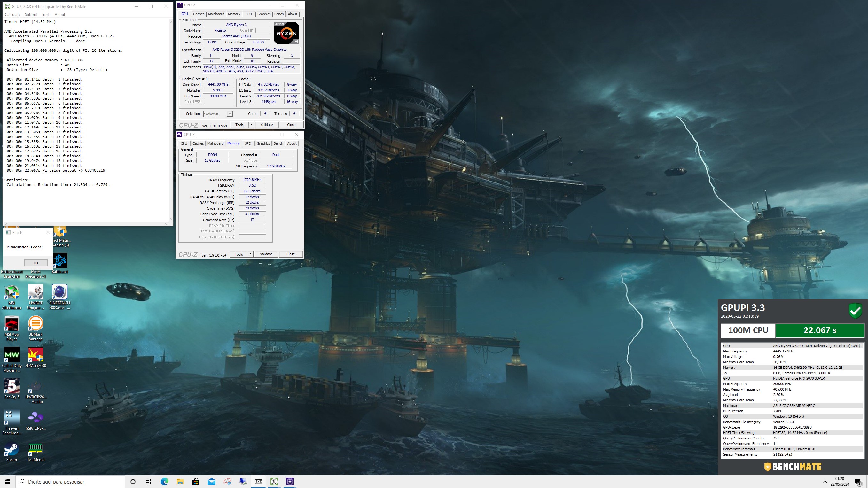Open Microsoft Store from taskbar
Screen dimensions: 868x488
pos(196,482)
